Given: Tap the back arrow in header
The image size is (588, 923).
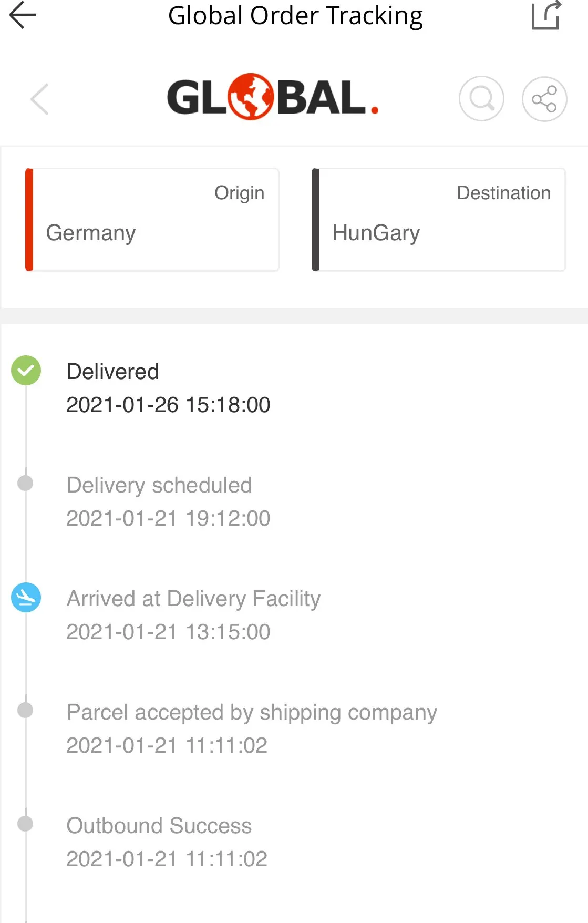Looking at the screenshot, I should click(x=23, y=15).
